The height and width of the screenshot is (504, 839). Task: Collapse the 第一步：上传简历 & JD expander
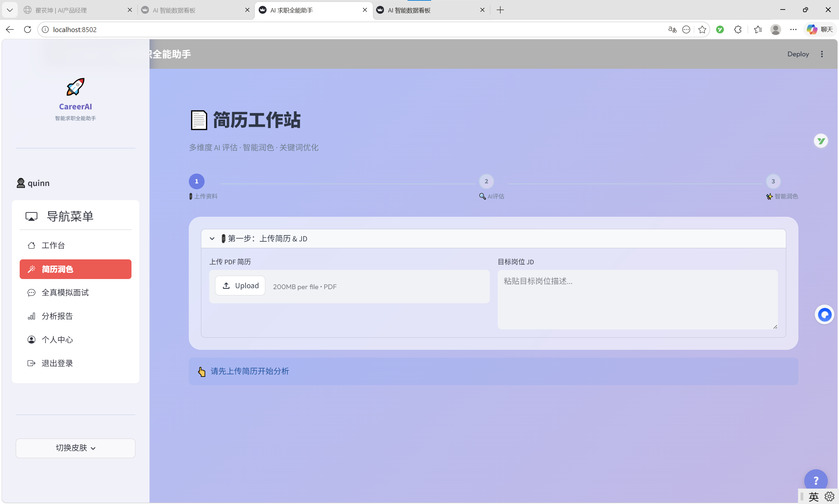212,238
